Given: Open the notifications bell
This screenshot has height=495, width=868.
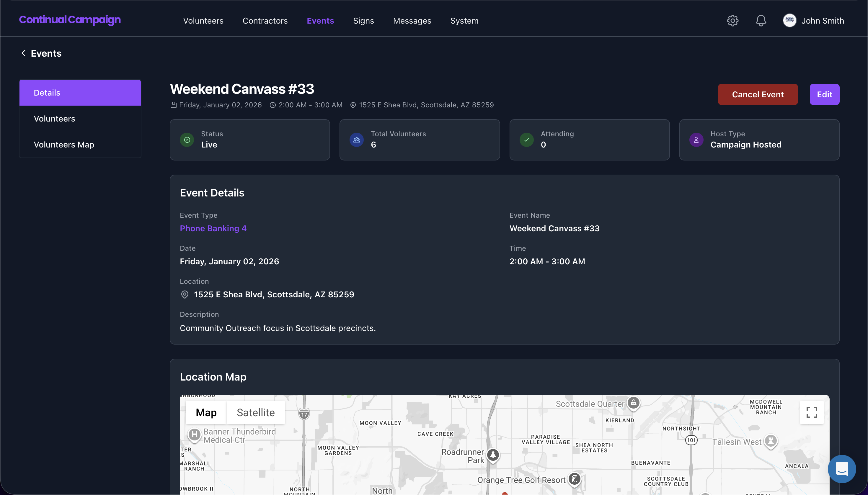Looking at the screenshot, I should click(x=761, y=21).
